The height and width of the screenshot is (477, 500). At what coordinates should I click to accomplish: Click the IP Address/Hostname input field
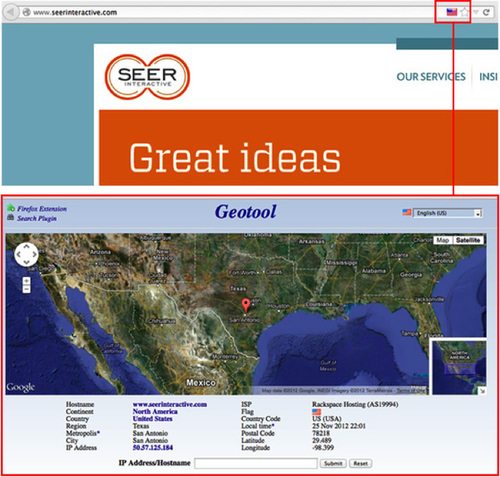tap(256, 463)
